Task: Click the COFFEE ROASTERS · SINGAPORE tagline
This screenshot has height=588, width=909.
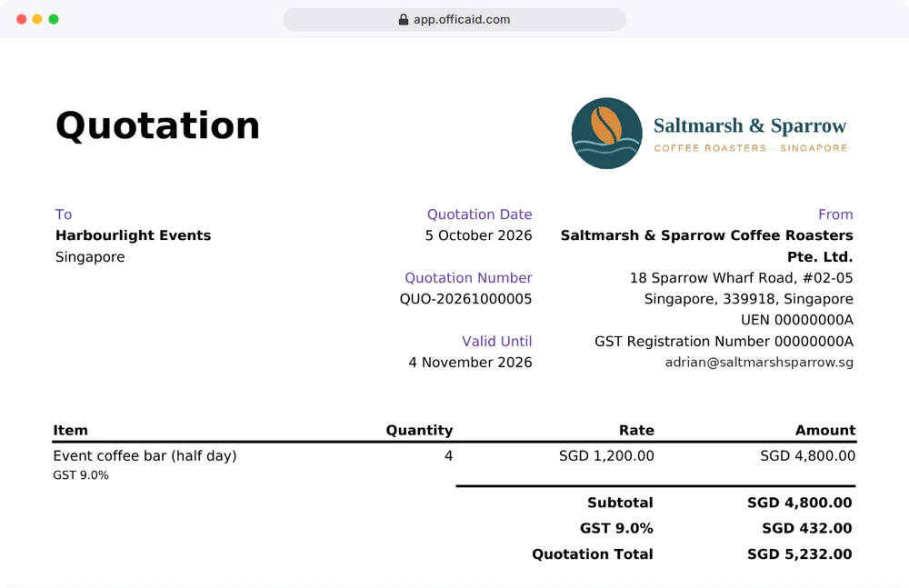Action: [x=751, y=148]
